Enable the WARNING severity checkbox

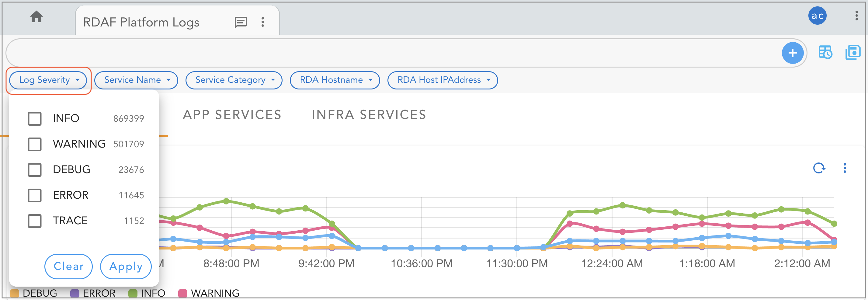[x=35, y=144]
